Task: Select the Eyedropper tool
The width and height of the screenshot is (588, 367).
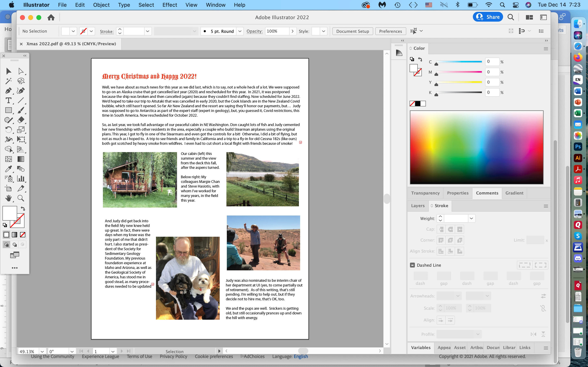Action: point(8,169)
